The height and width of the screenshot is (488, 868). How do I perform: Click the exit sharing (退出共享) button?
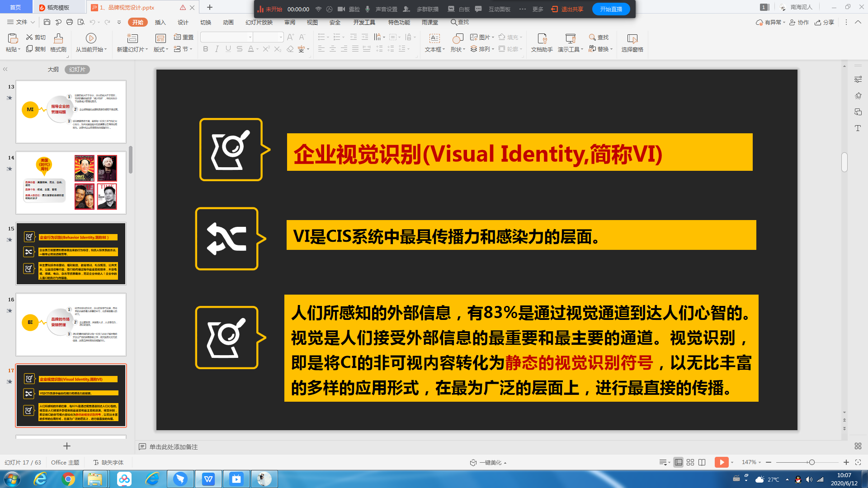click(568, 9)
